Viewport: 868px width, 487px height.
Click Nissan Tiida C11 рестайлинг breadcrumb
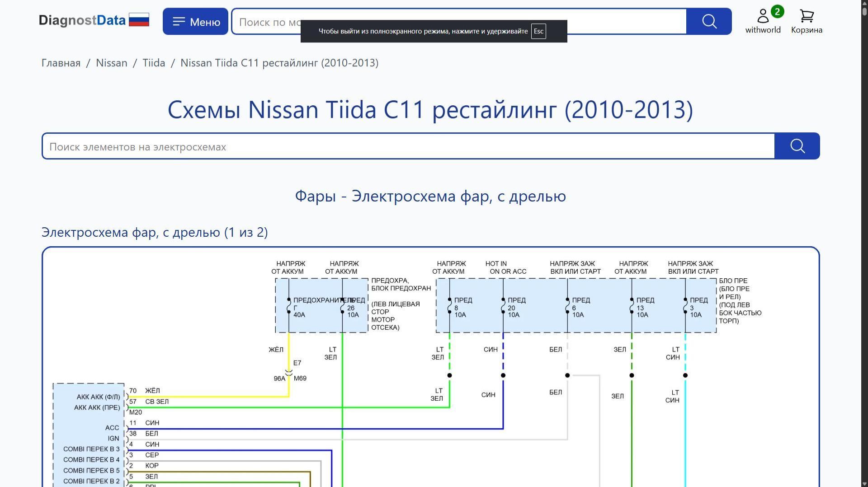(279, 63)
